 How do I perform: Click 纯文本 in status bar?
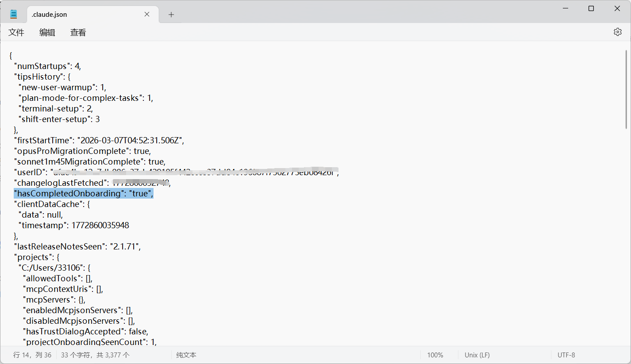(x=186, y=355)
